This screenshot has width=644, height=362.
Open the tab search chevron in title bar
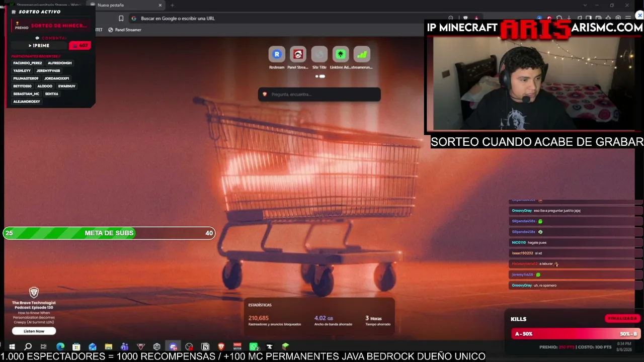point(585,5)
